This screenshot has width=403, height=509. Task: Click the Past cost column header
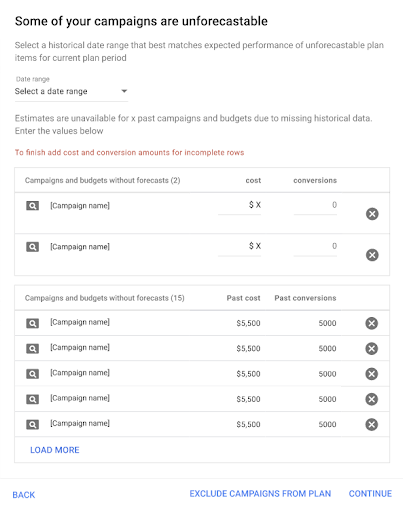[x=243, y=298]
